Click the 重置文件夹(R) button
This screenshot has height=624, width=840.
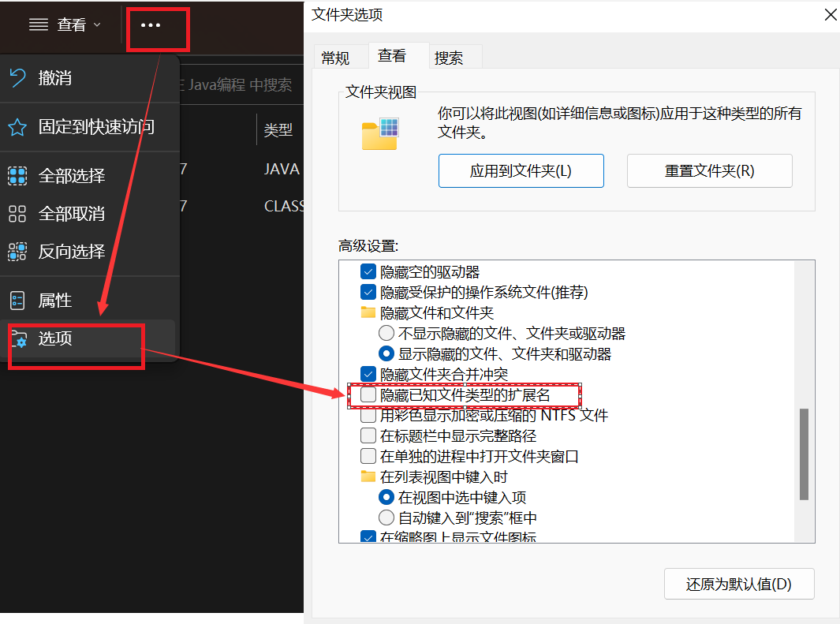click(x=709, y=171)
